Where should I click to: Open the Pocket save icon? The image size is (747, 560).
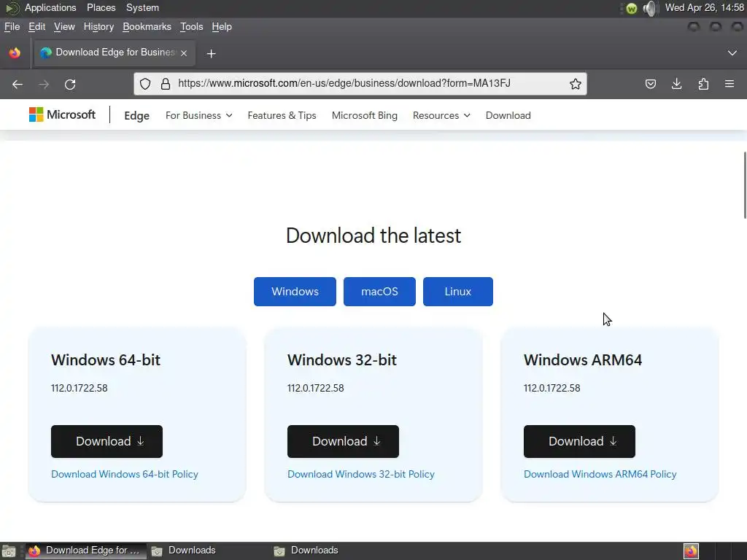tap(650, 85)
